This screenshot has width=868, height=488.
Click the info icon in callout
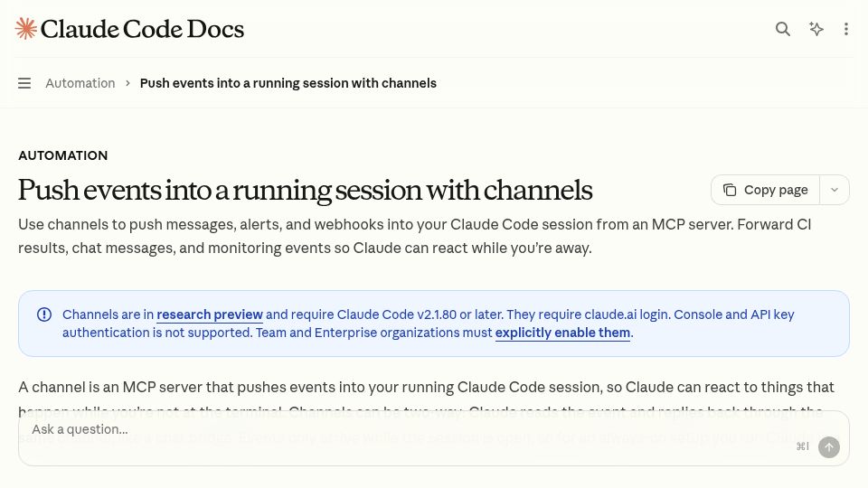pyautogui.click(x=44, y=314)
